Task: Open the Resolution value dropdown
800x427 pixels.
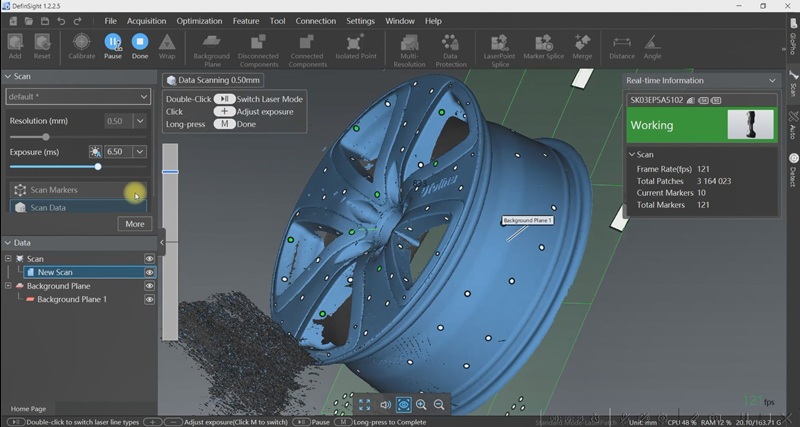Action: click(x=140, y=121)
